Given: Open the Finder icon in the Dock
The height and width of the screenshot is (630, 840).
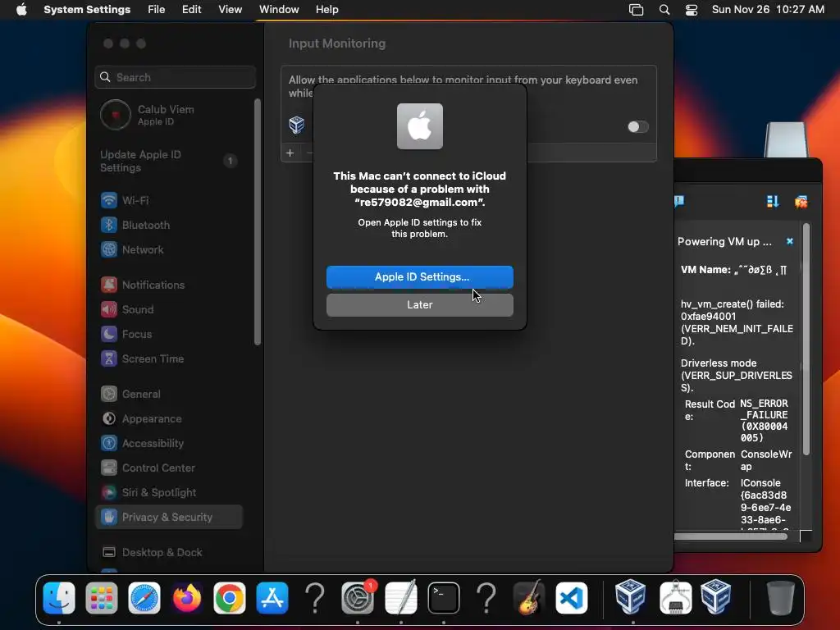Looking at the screenshot, I should pos(59,597).
